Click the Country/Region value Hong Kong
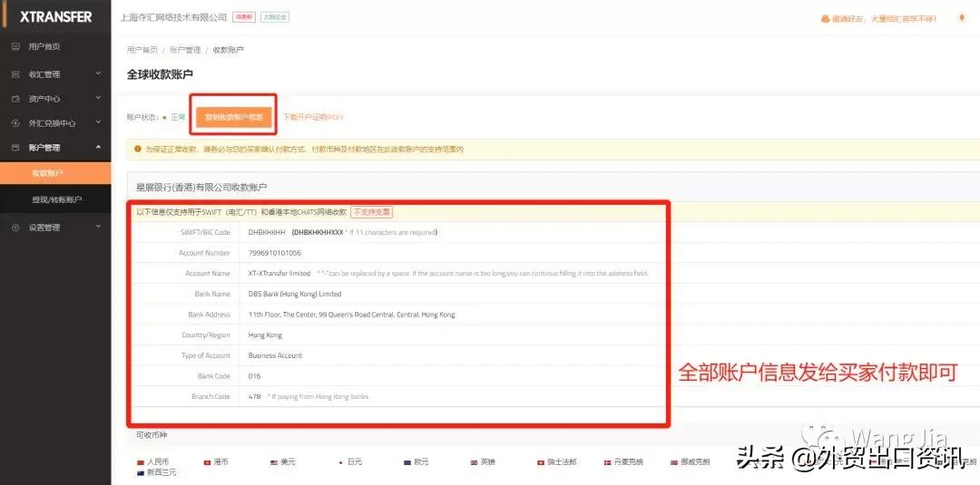Image resolution: width=980 pixels, height=485 pixels. click(x=265, y=335)
